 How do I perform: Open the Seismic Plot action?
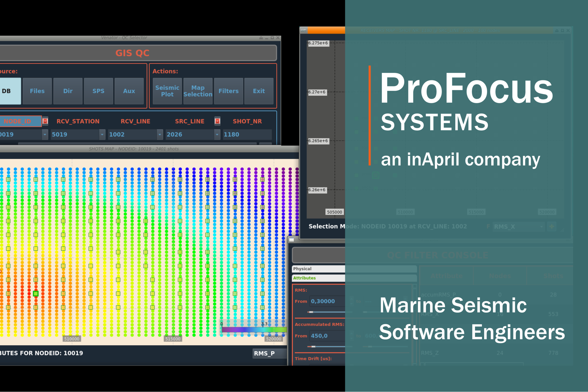[167, 91]
